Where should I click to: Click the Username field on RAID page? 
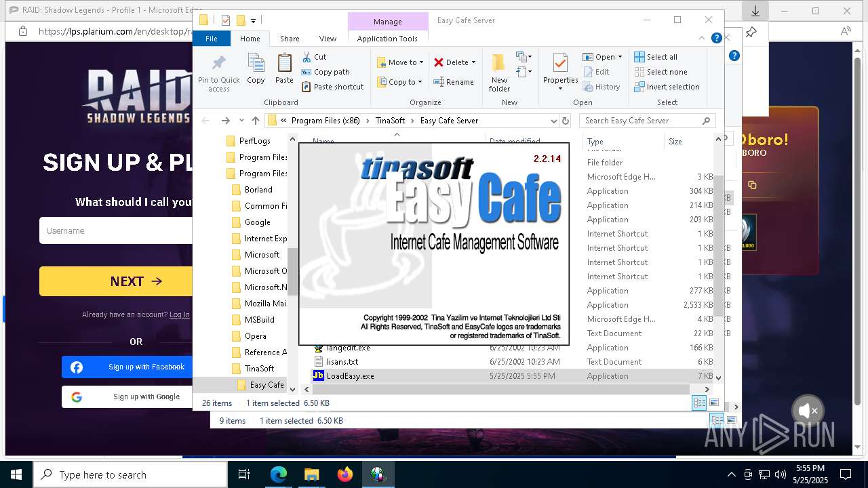pos(116,231)
